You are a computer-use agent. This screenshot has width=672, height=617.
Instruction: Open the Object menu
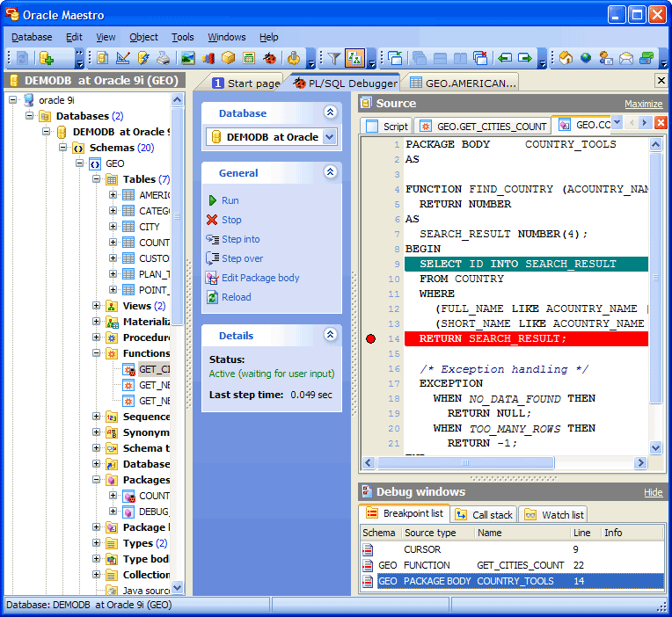pyautogui.click(x=143, y=37)
